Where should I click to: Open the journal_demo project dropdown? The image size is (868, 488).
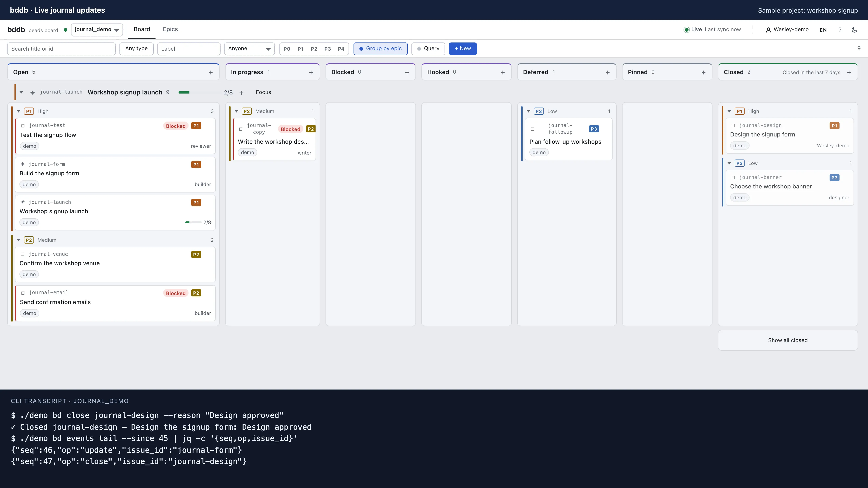tap(97, 30)
